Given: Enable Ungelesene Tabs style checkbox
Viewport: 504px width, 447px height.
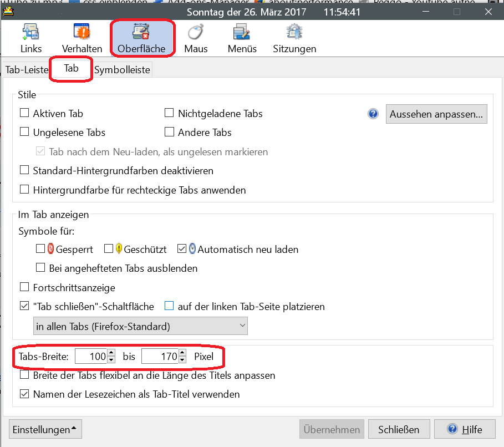Looking at the screenshot, I should tap(24, 132).
